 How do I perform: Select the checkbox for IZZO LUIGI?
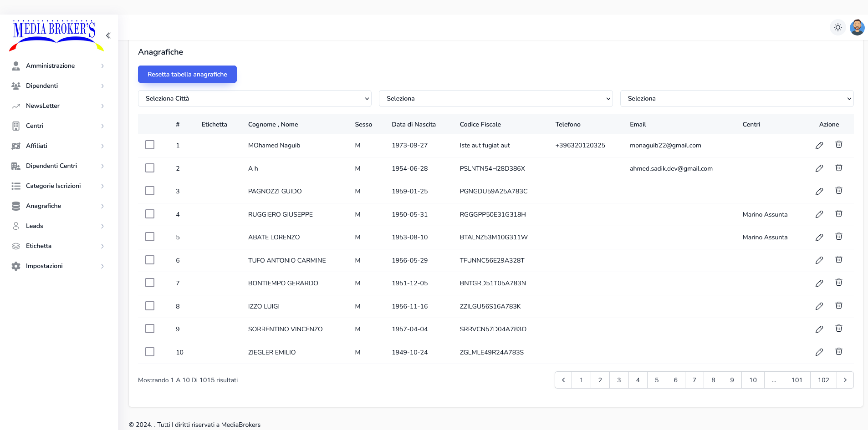(x=150, y=305)
